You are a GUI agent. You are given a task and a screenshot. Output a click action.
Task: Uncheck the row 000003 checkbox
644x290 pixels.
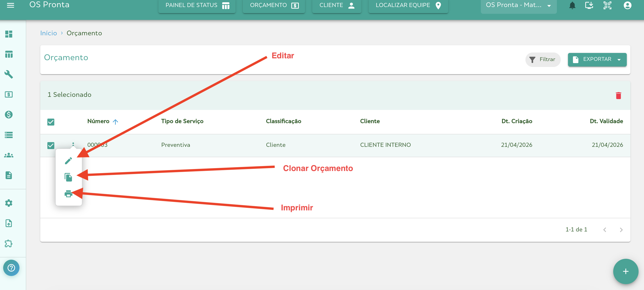point(51,145)
